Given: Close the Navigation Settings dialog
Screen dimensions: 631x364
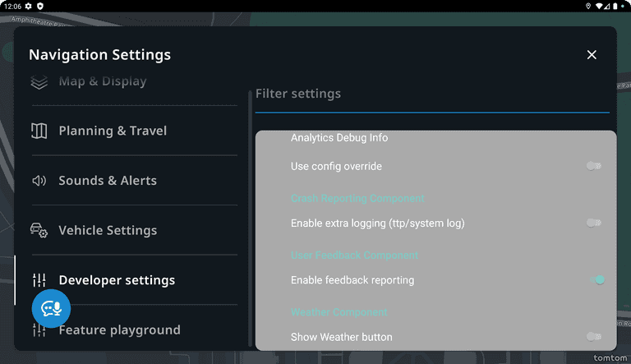Looking at the screenshot, I should click(x=592, y=55).
